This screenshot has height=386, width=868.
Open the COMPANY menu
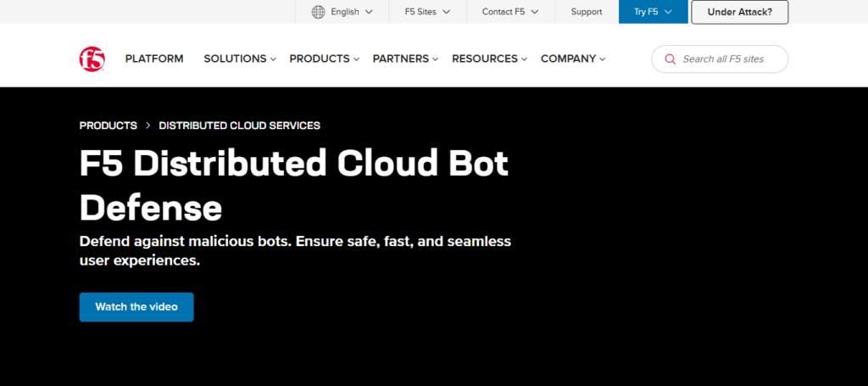(x=573, y=59)
